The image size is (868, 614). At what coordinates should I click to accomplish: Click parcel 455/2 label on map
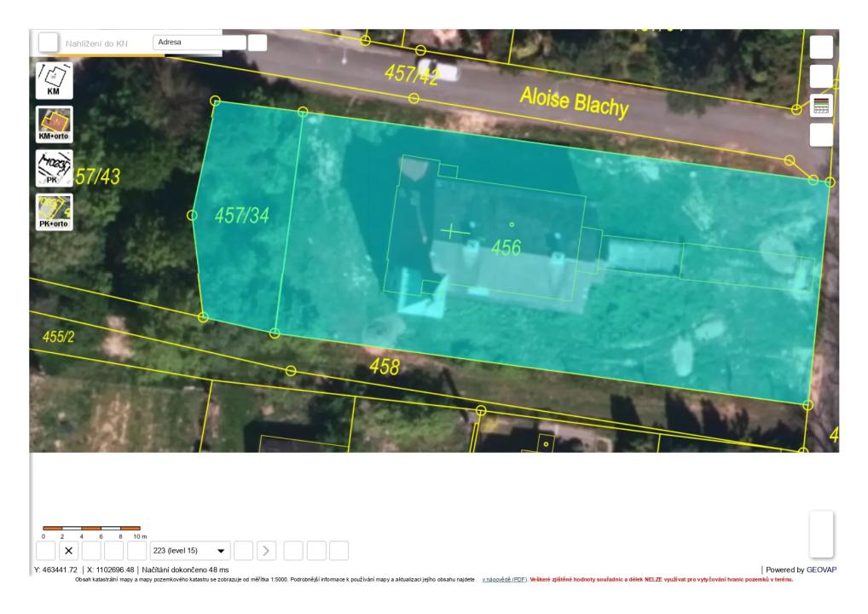tap(58, 336)
